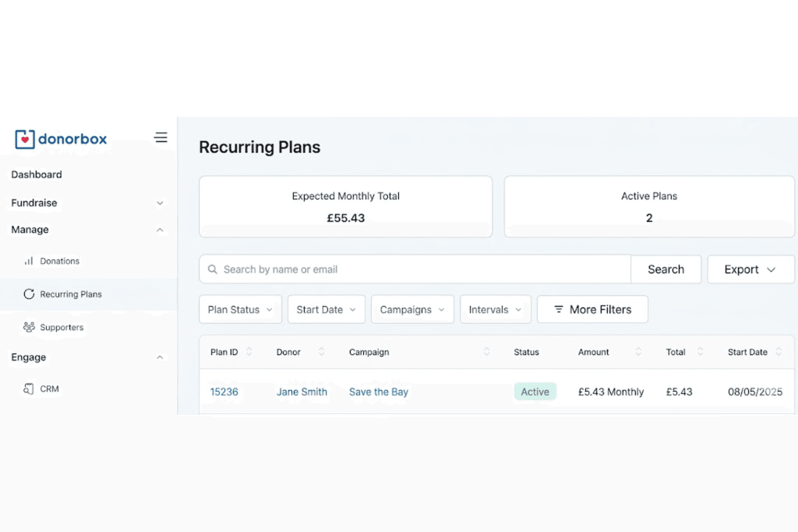Click the Recurring Plans refresh icon
Screen dimensions: 798x532
pos(29,294)
